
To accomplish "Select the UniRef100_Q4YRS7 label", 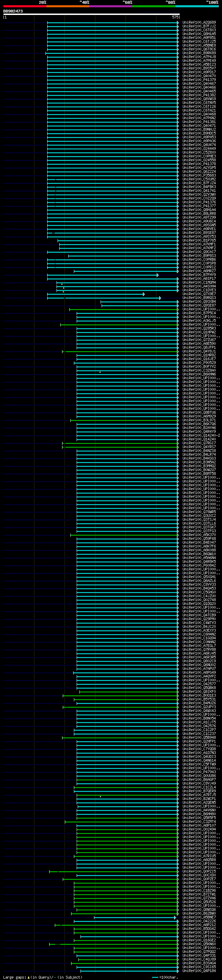I will click(x=199, y=447).
